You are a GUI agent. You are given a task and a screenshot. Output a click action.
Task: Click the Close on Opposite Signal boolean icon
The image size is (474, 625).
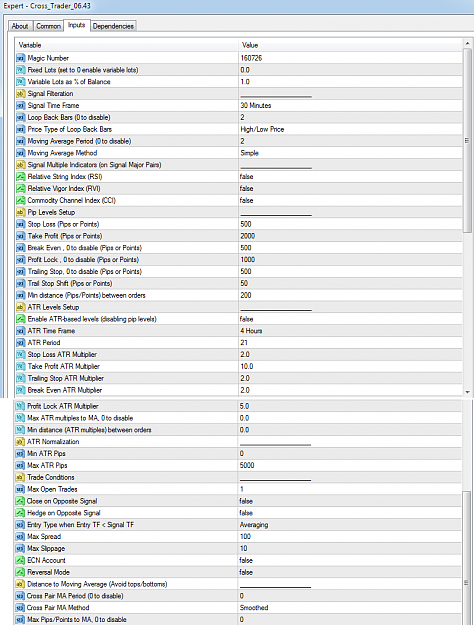point(20,501)
